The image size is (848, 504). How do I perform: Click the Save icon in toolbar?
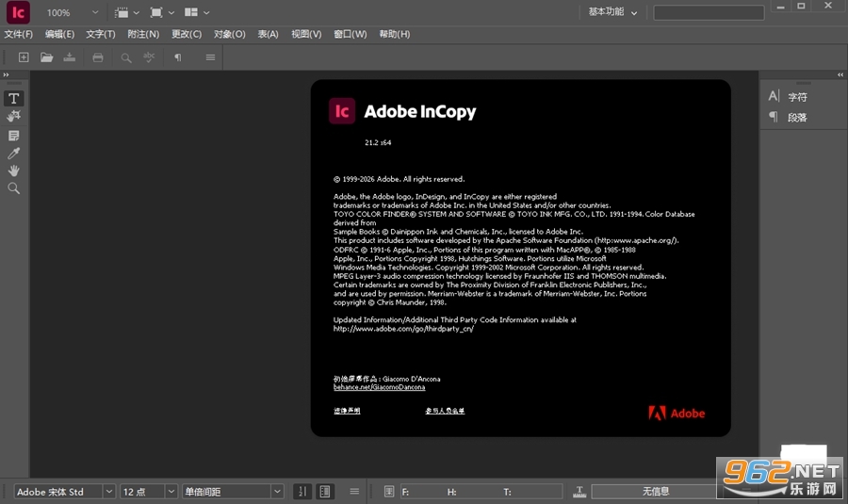(x=69, y=57)
